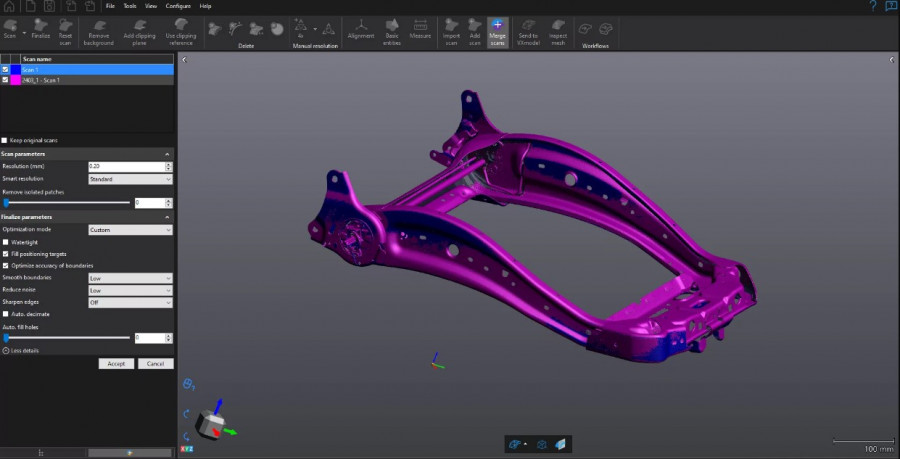This screenshot has height=459, width=900.
Task: Click the Accept button
Action: click(x=116, y=364)
